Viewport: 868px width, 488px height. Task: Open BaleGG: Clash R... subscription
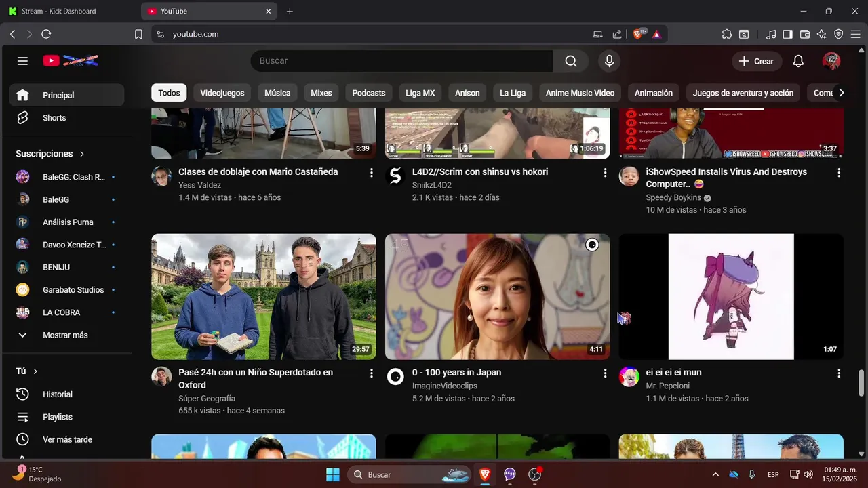pos(66,177)
